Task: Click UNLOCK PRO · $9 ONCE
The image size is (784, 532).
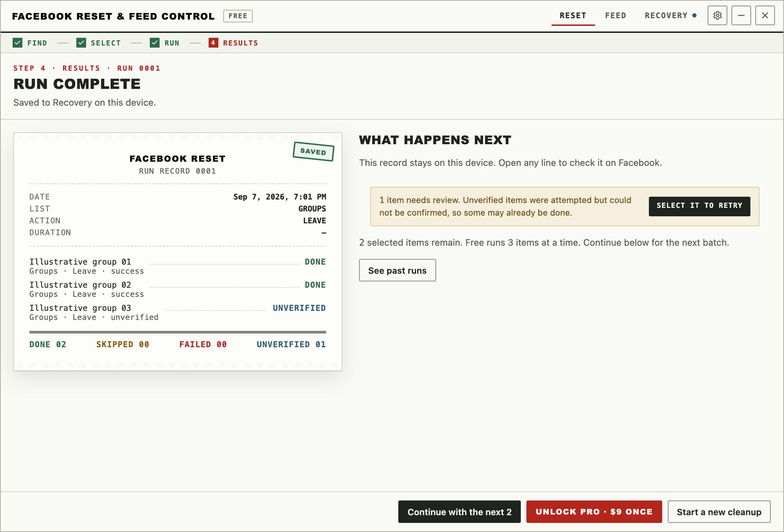Action: pos(594,512)
